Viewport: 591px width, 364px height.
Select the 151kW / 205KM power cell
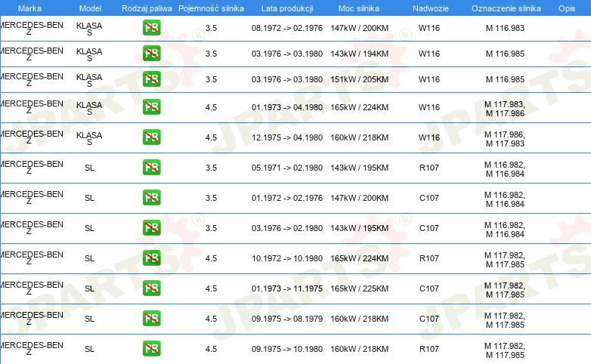pos(359,79)
